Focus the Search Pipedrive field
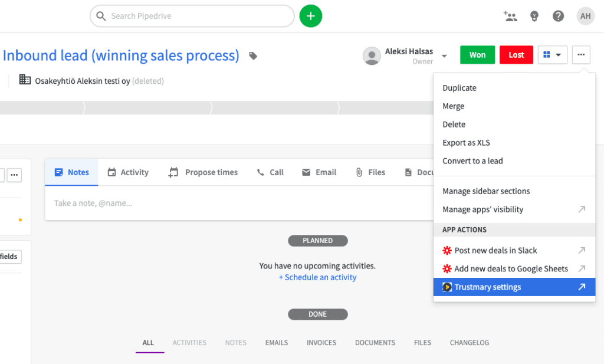 pyautogui.click(x=192, y=16)
